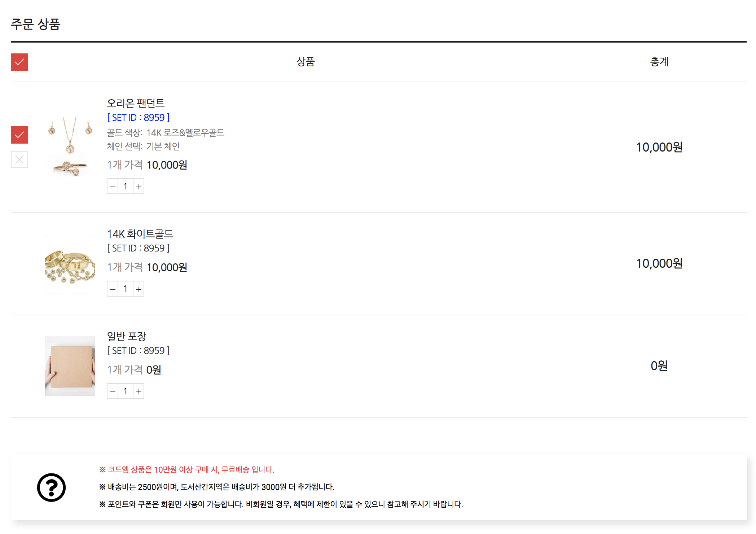Image resolution: width=756 pixels, height=534 pixels.
Task: Open the 오리온 팬던트 product title
Action: (x=136, y=103)
